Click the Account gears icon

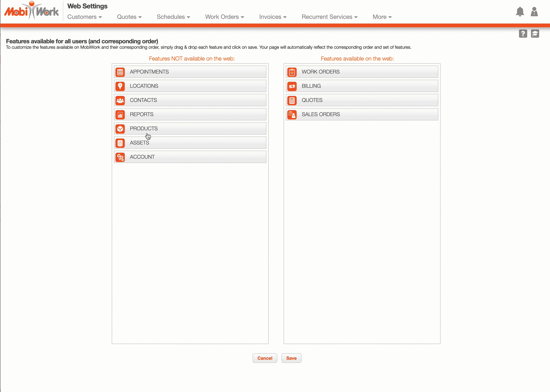coord(120,157)
